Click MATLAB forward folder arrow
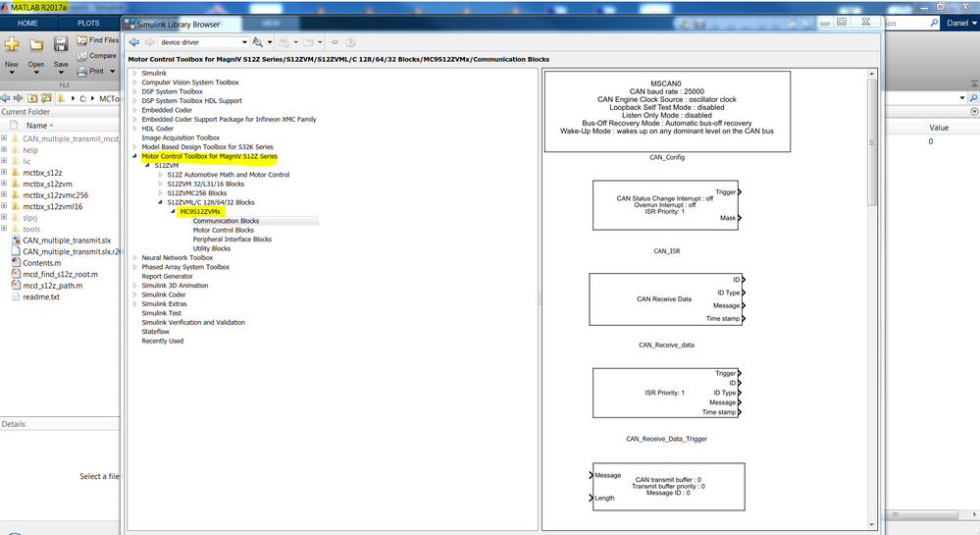 coord(18,98)
